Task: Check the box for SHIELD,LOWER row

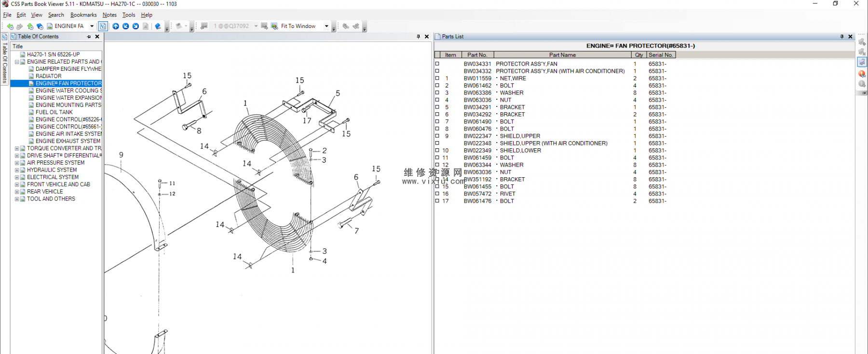Action: click(437, 150)
